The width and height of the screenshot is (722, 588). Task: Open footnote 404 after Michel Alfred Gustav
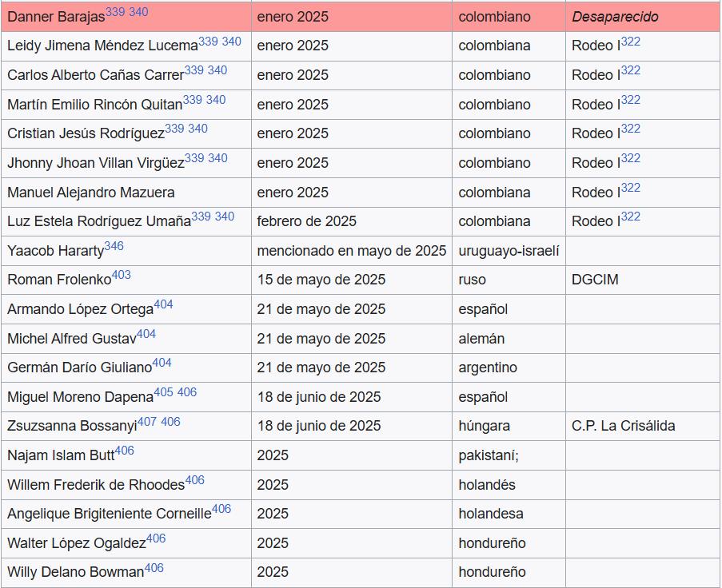(146, 334)
